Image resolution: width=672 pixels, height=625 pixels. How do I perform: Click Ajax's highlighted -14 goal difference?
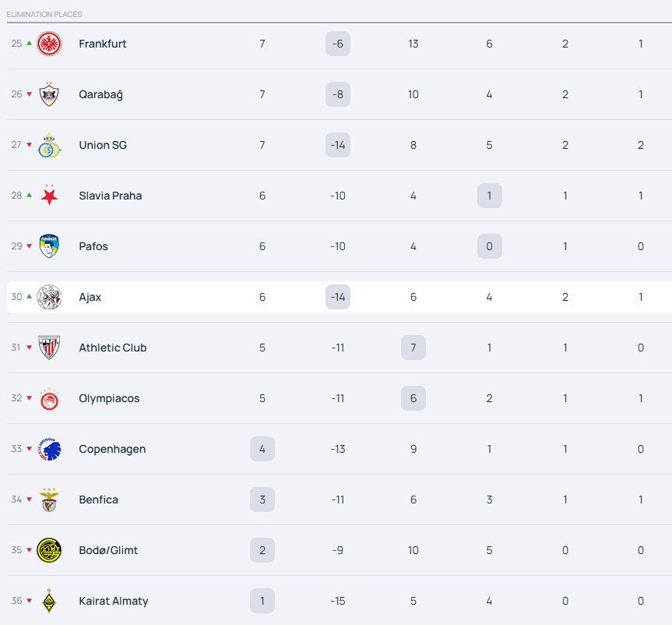click(338, 297)
